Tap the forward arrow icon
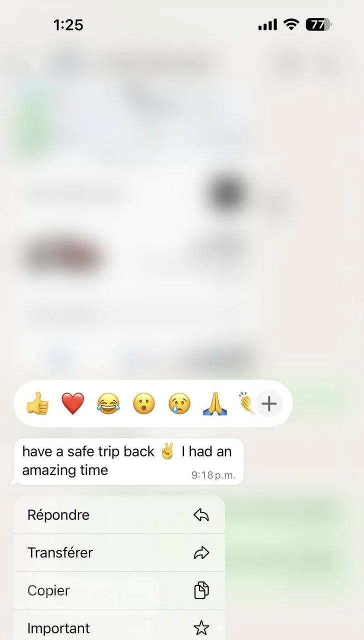This screenshot has height=640, width=364. (x=201, y=552)
